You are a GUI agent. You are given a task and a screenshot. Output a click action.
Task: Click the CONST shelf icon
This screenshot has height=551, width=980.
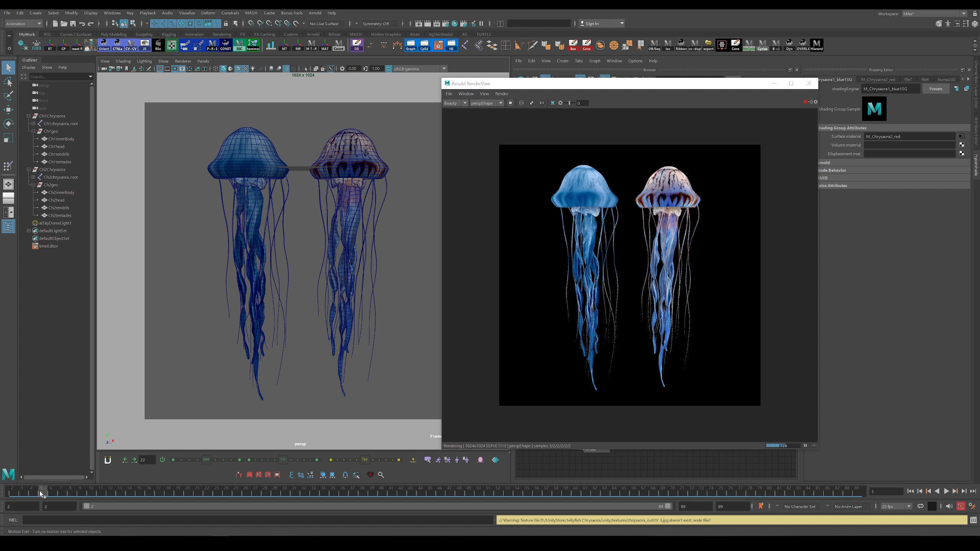[225, 45]
